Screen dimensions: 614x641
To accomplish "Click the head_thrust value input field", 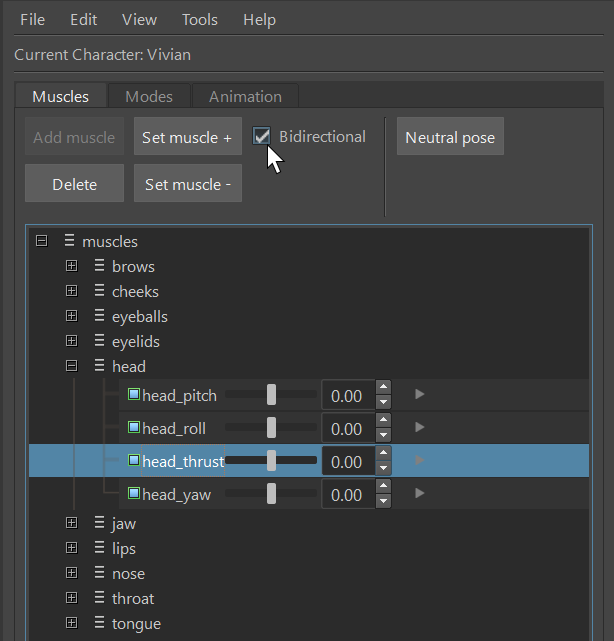I will coord(346,461).
